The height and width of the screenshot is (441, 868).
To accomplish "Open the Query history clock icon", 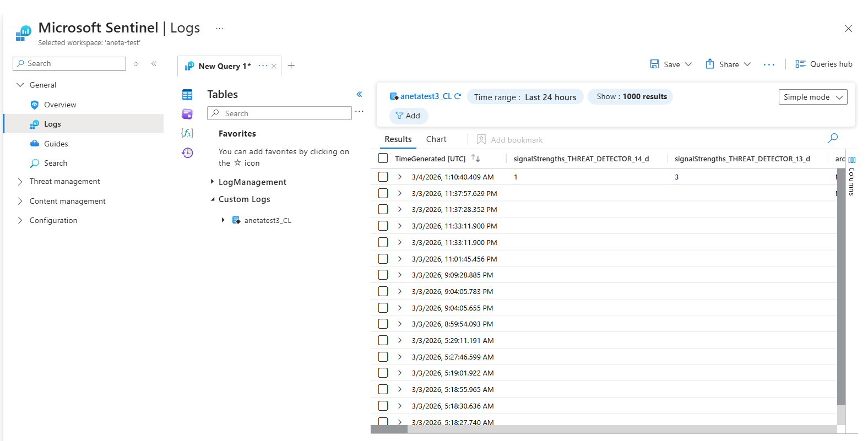I will tap(187, 153).
